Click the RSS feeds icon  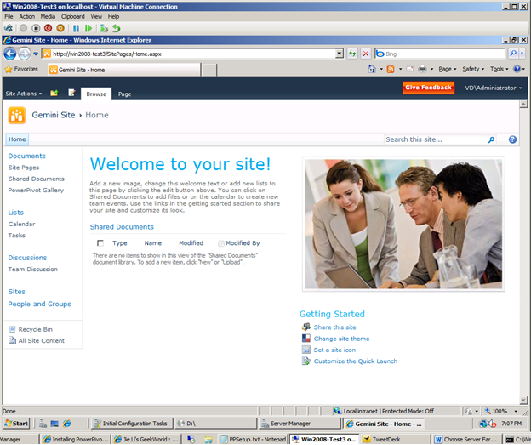391,69
